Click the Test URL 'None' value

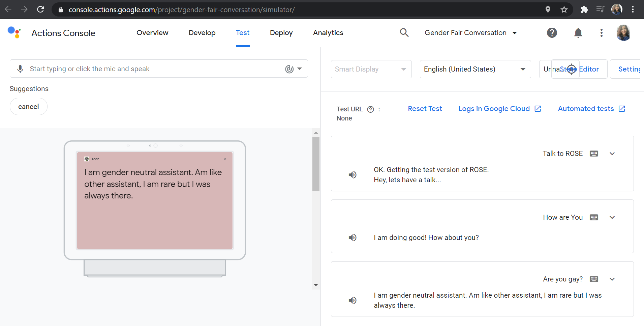(344, 118)
